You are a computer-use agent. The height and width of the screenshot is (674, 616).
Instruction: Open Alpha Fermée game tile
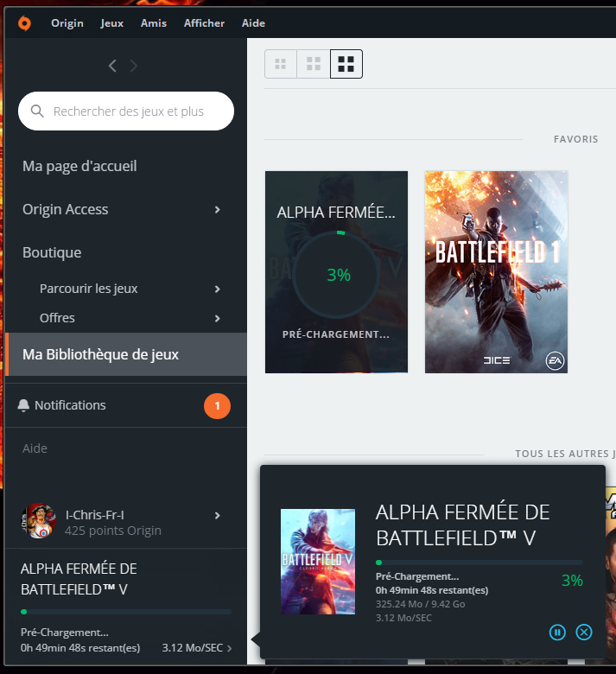click(x=337, y=271)
